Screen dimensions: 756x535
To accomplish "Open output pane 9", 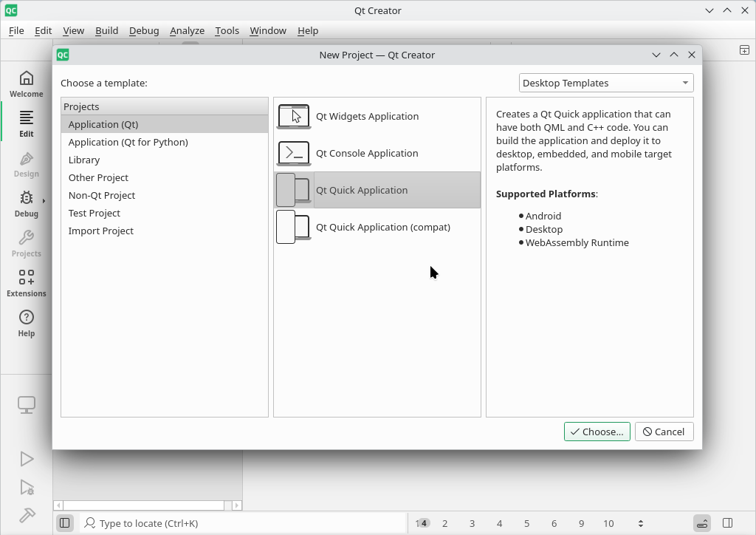I will pos(582,523).
